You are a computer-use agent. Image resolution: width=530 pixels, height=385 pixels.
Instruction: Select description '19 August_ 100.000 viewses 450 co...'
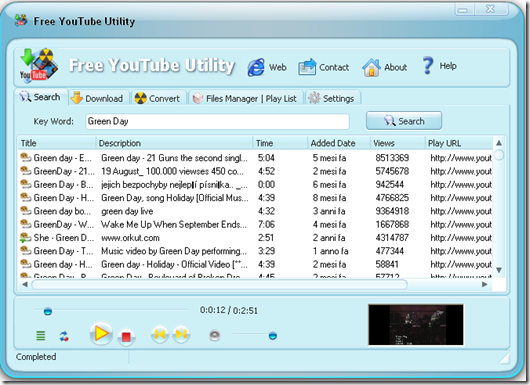pyautogui.click(x=172, y=171)
